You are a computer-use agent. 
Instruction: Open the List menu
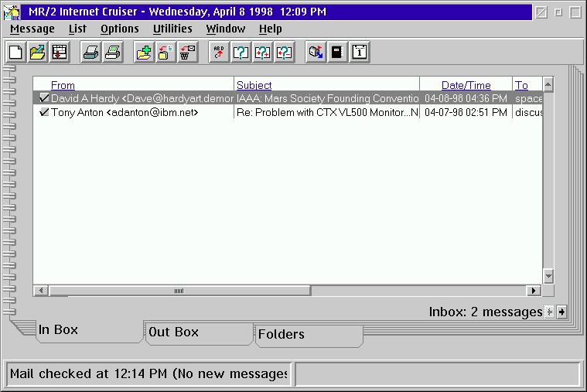point(77,29)
